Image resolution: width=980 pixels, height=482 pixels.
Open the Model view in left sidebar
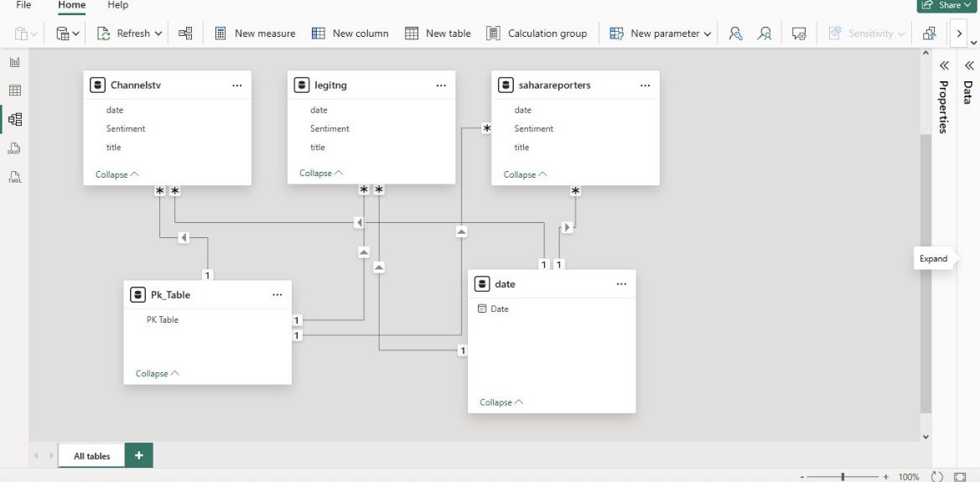point(14,119)
